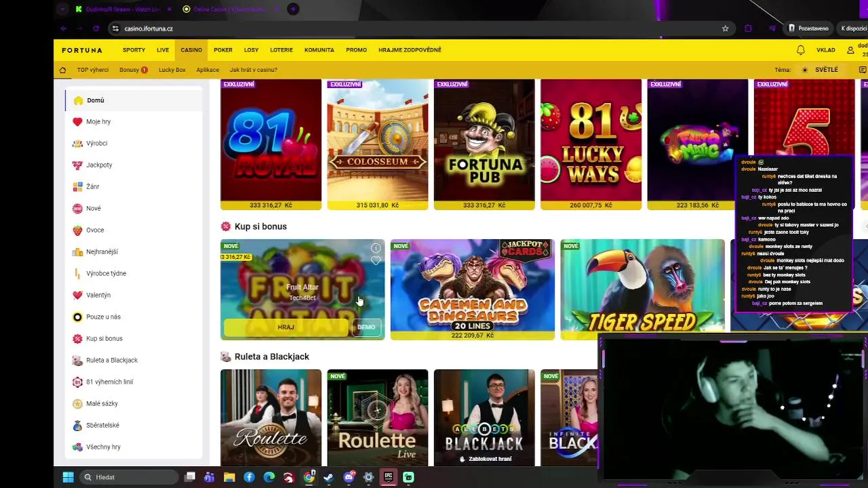Click DEMO on Fruit Altar

tap(366, 327)
